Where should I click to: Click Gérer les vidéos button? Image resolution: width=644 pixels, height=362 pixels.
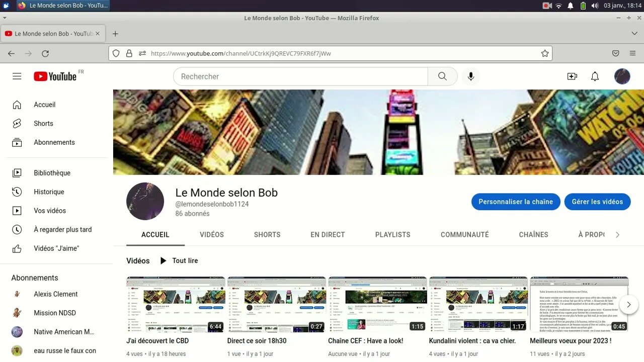pyautogui.click(x=597, y=202)
